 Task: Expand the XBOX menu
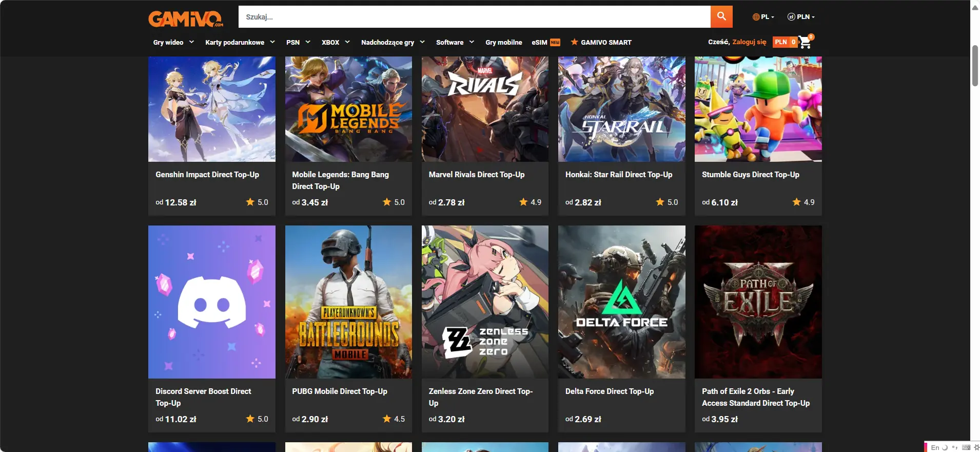[x=336, y=42]
